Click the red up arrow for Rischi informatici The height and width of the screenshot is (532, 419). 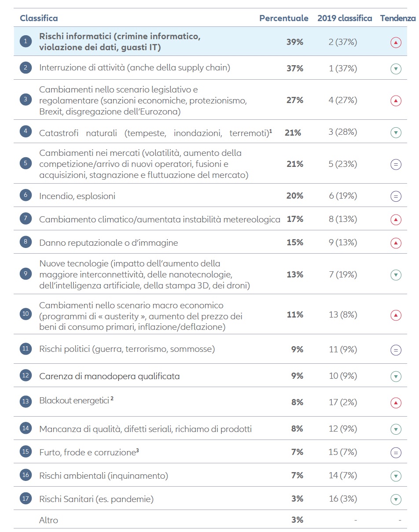tap(396, 43)
